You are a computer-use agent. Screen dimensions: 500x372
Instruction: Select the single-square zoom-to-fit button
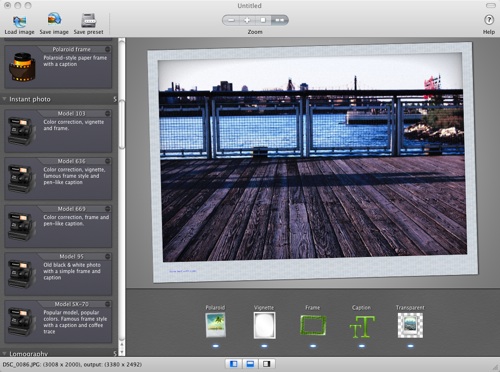point(263,20)
